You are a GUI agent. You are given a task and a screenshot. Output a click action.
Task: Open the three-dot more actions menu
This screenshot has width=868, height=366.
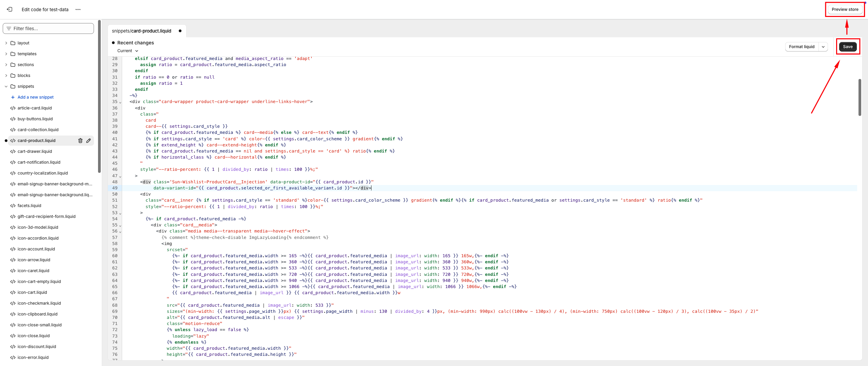(78, 9)
